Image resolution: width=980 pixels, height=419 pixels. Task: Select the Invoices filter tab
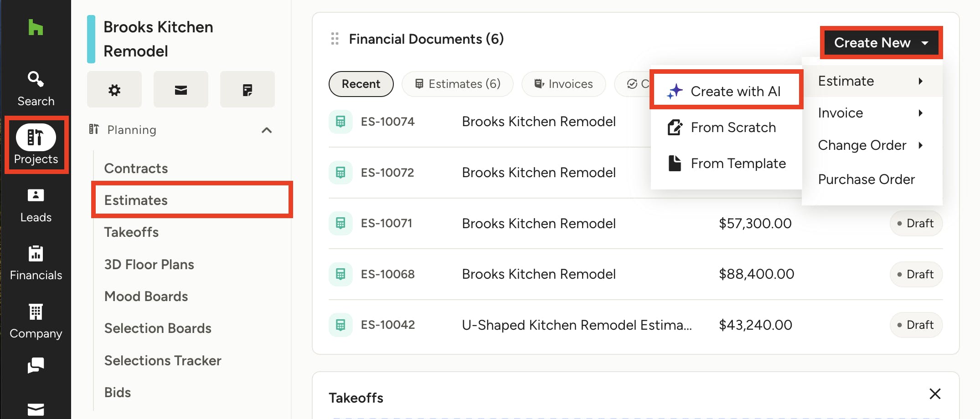tap(563, 84)
